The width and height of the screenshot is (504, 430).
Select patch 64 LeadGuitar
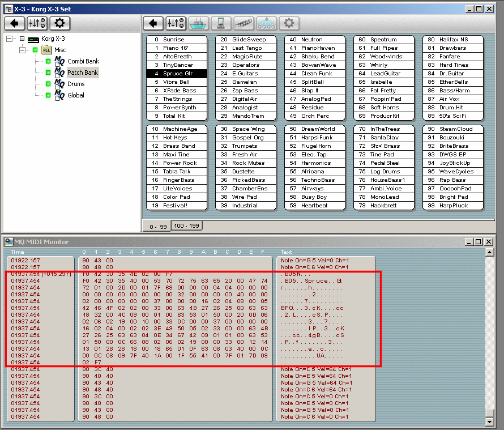384,73
